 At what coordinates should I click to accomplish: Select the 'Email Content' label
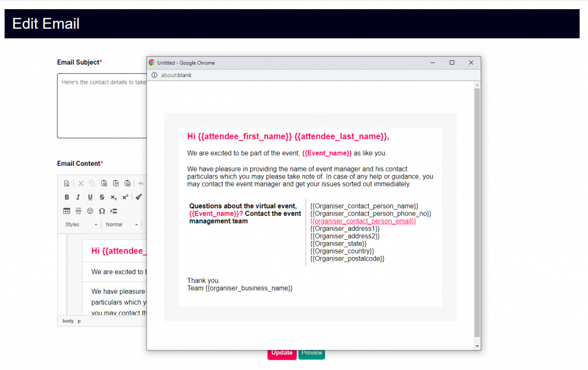pyautogui.click(x=80, y=163)
